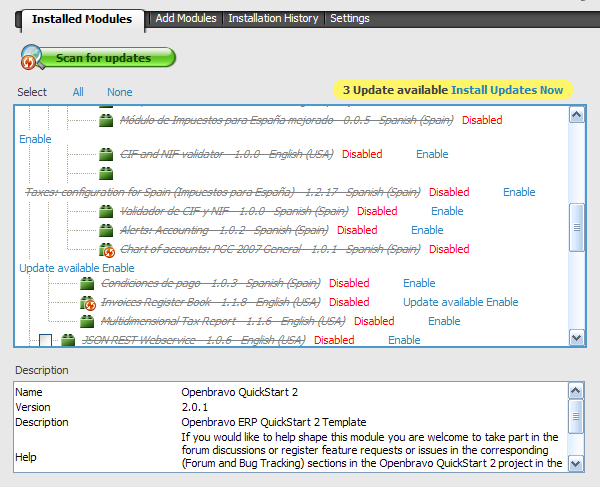This screenshot has width=600, height=487.
Task: Click the JSON REST Webservice module icon
Action: tap(68, 340)
